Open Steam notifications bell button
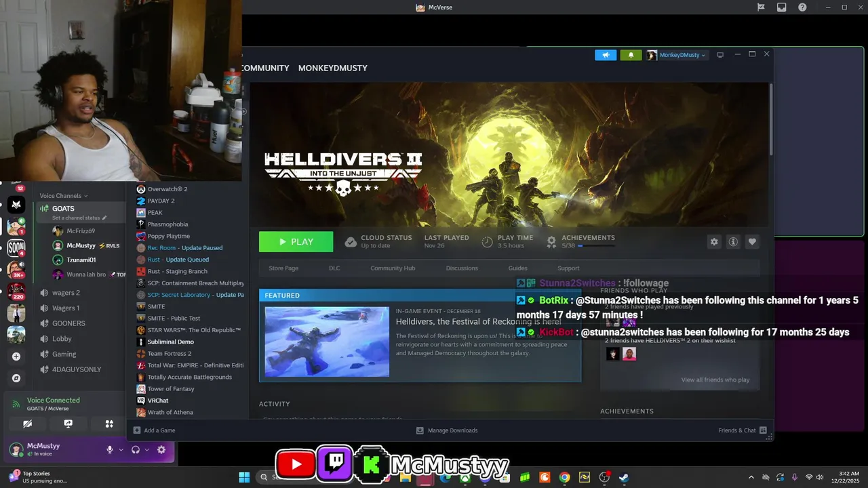Image resolution: width=868 pixels, height=488 pixels. (631, 55)
